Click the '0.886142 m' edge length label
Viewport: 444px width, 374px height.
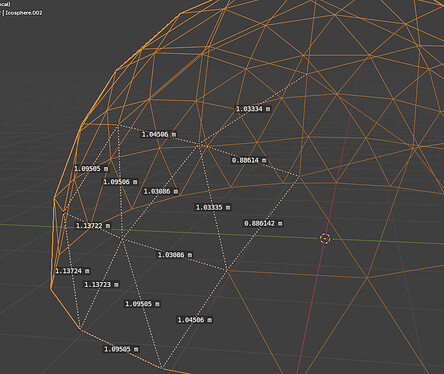(x=263, y=223)
